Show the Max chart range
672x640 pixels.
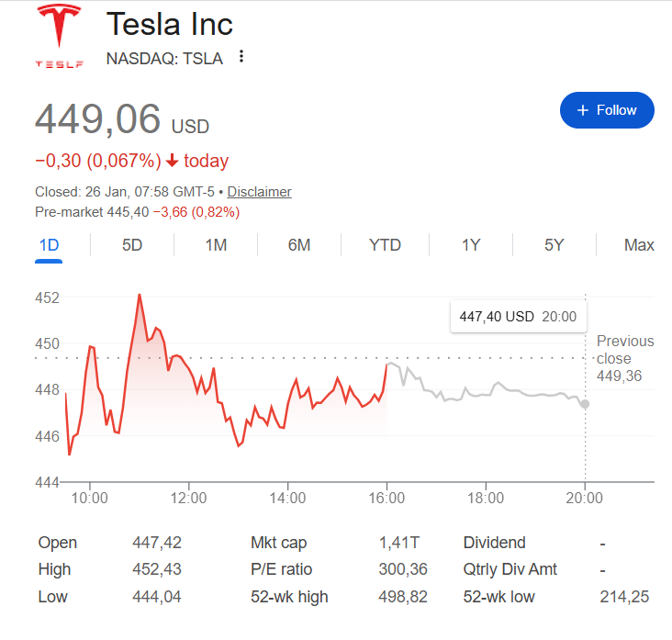[x=639, y=245]
